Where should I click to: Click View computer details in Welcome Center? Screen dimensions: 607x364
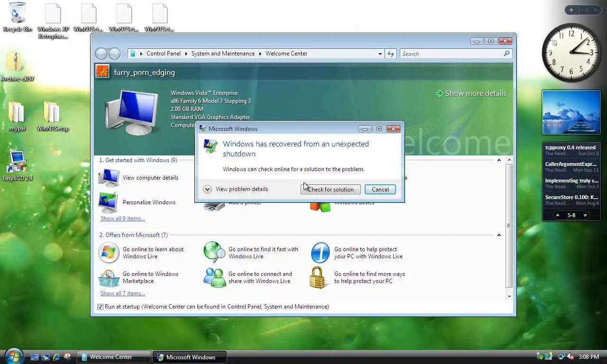click(138, 178)
